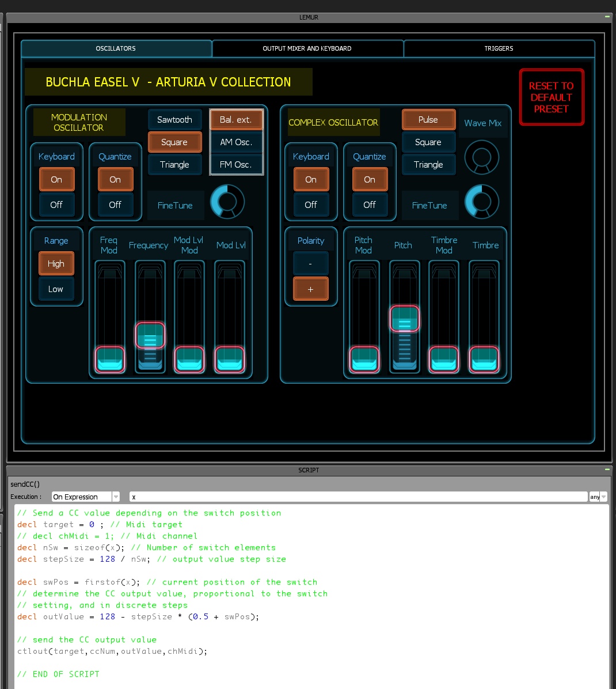The width and height of the screenshot is (616, 689).
Task: Set modulation oscillator Range to Low
Action: tap(56, 289)
